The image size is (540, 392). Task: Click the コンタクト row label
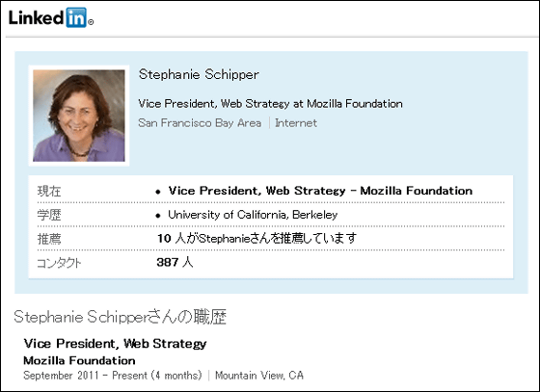[x=59, y=263]
